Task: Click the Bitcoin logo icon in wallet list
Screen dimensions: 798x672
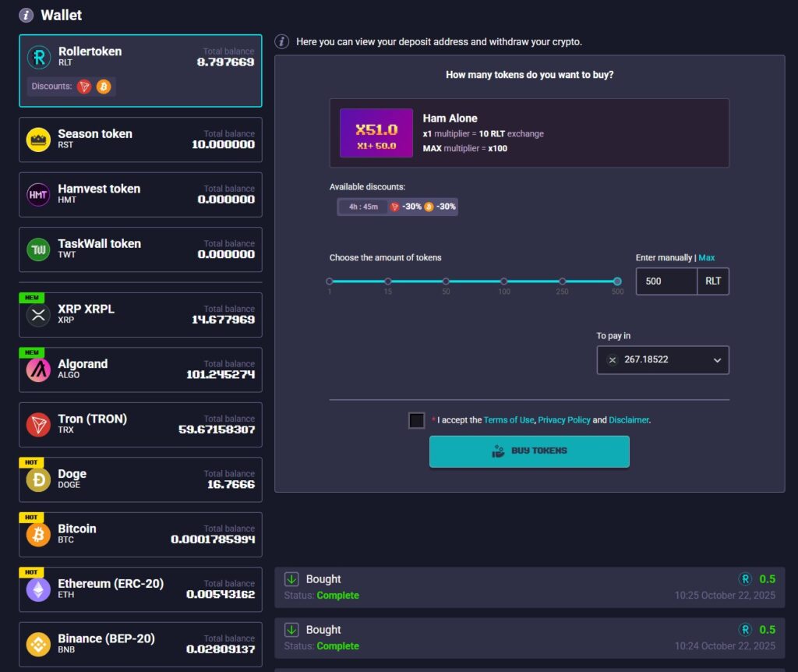Action: pos(38,535)
